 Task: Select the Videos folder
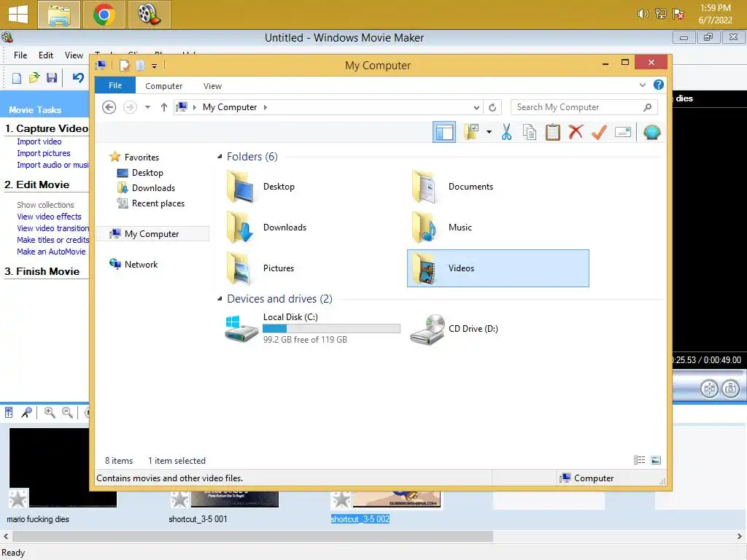click(x=498, y=268)
